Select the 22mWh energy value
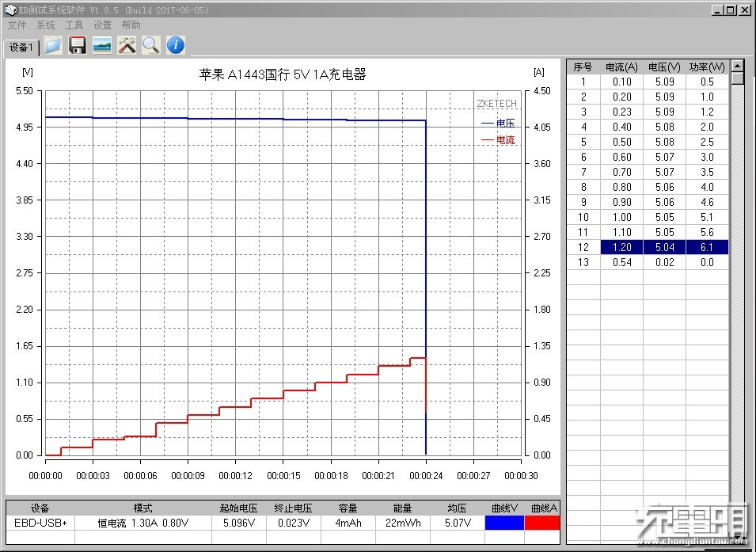This screenshot has height=552, width=756. pos(403,523)
